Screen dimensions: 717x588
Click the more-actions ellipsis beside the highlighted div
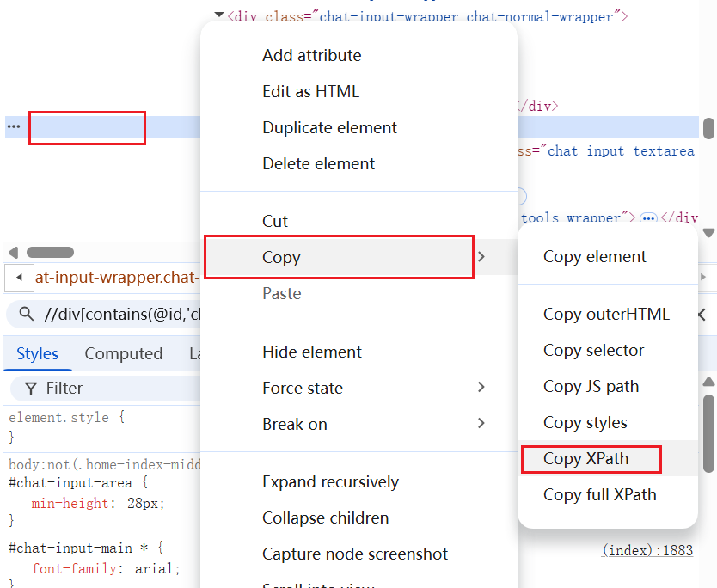click(x=13, y=126)
